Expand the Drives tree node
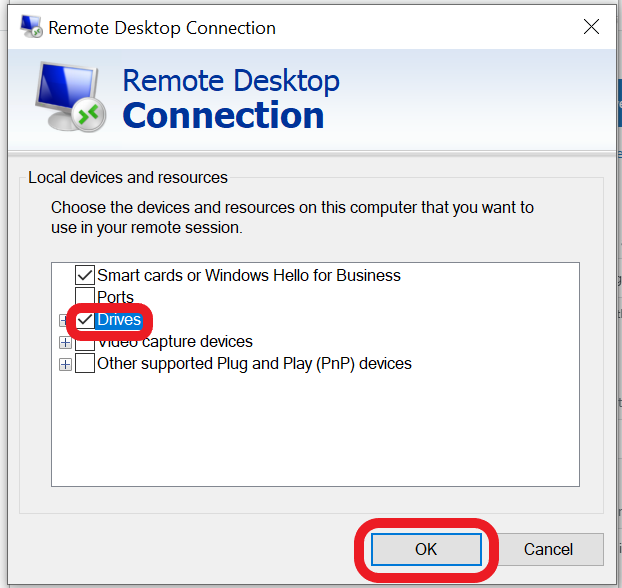 coord(63,320)
